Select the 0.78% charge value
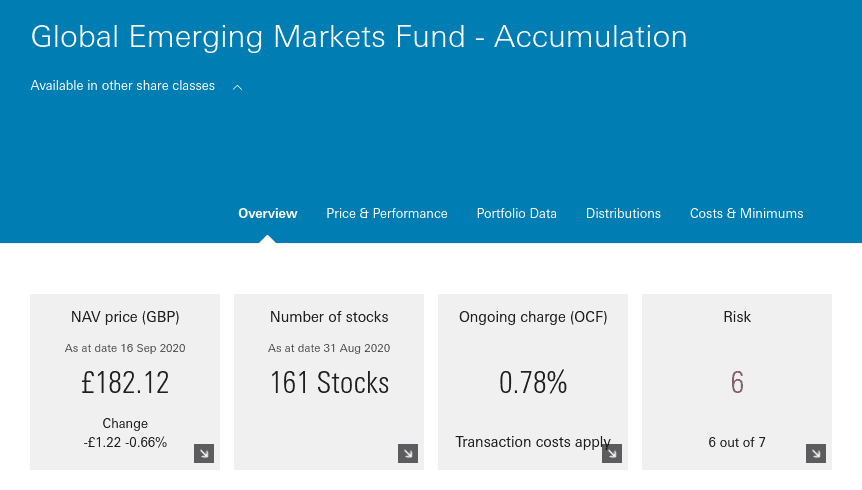Screen dimensions: 862x490 coord(533,382)
